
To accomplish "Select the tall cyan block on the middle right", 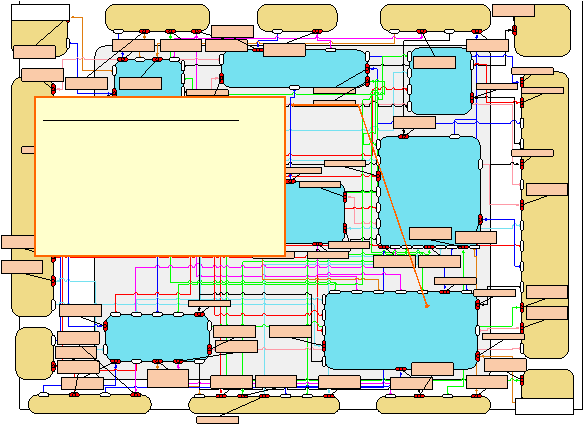I will (x=429, y=191).
